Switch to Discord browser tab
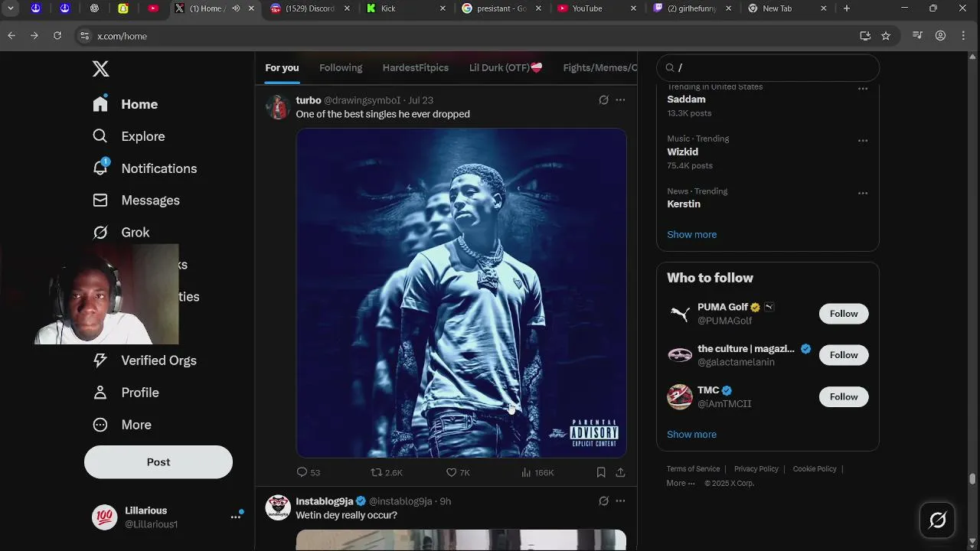The image size is (980, 551). point(310,8)
